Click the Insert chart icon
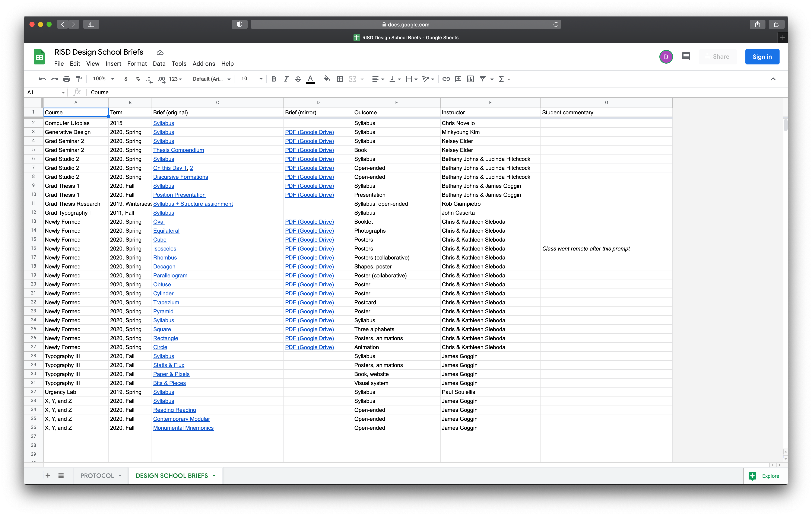Image resolution: width=812 pixels, height=516 pixels. click(x=470, y=79)
